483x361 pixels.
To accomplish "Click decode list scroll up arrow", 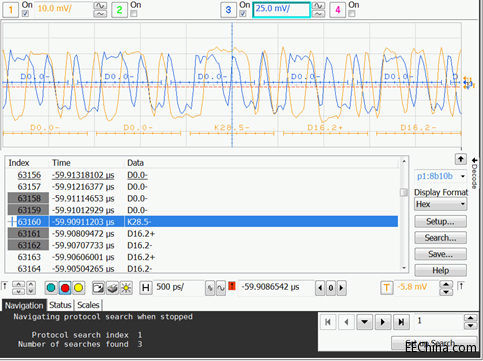I will (404, 161).
